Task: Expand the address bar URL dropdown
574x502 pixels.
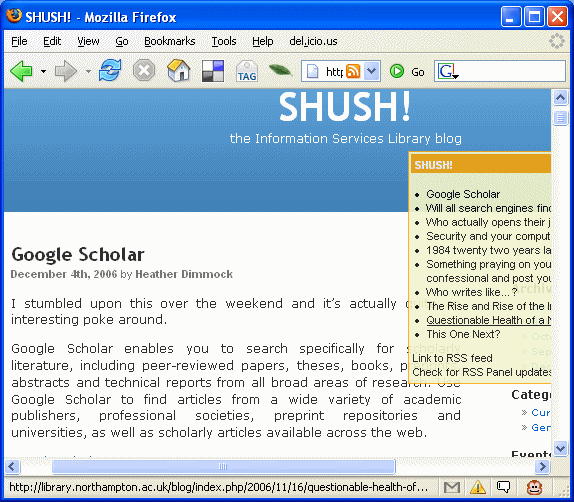Action: click(372, 71)
